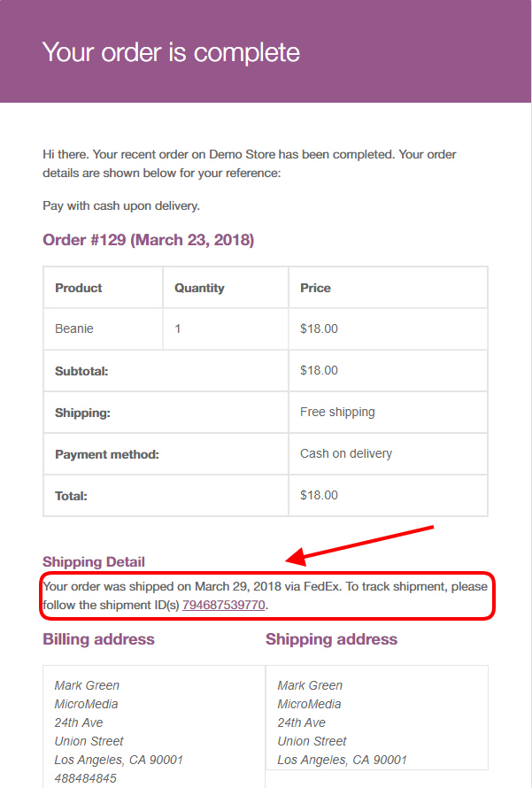This screenshot has height=788, width=532.
Task: Click the Subtotal label
Action: (81, 371)
